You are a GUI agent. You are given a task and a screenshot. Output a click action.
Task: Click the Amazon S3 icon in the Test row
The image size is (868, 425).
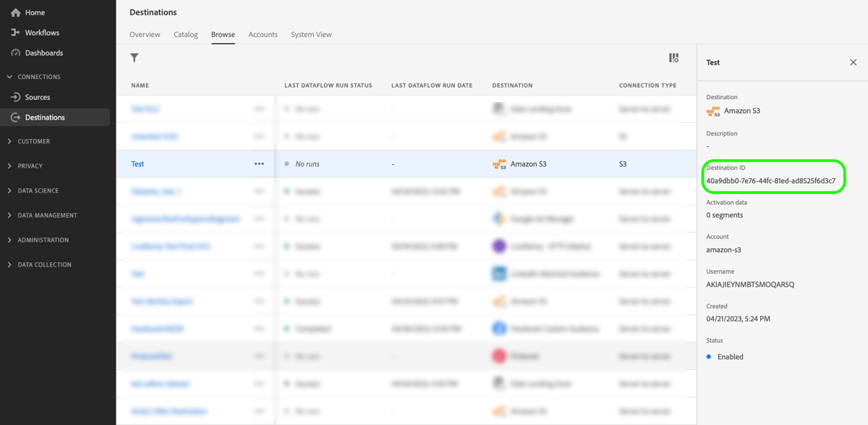pos(498,164)
